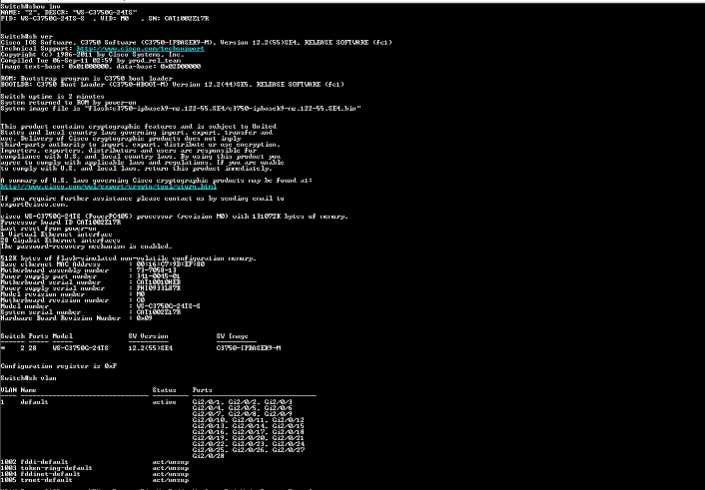
Task: Click the 'System image file is' line
Action: tap(180, 108)
